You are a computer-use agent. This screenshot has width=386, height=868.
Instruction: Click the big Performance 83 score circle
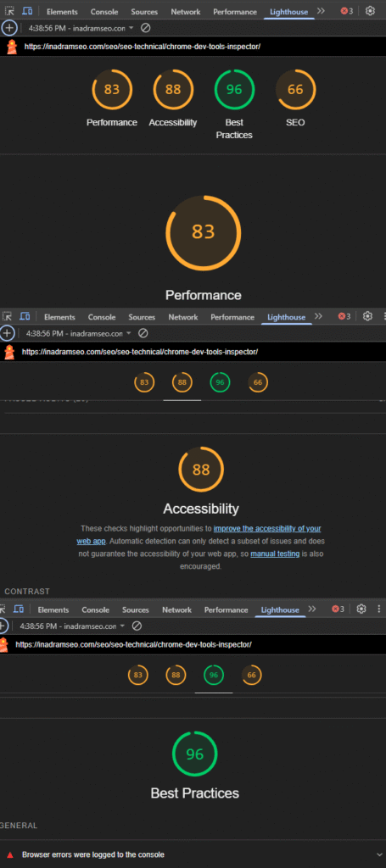204,232
